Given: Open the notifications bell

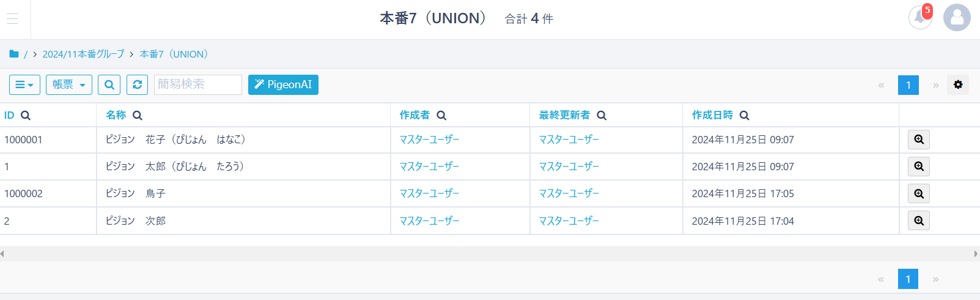Looking at the screenshot, I should (x=919, y=18).
